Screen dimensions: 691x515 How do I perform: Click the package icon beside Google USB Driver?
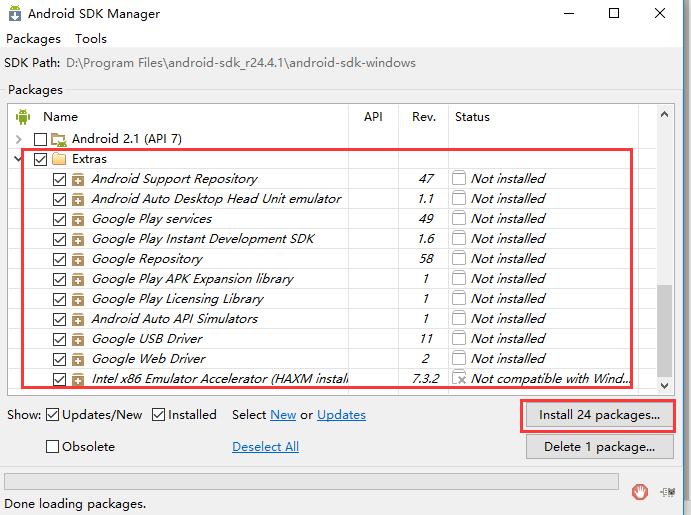tap(78, 340)
